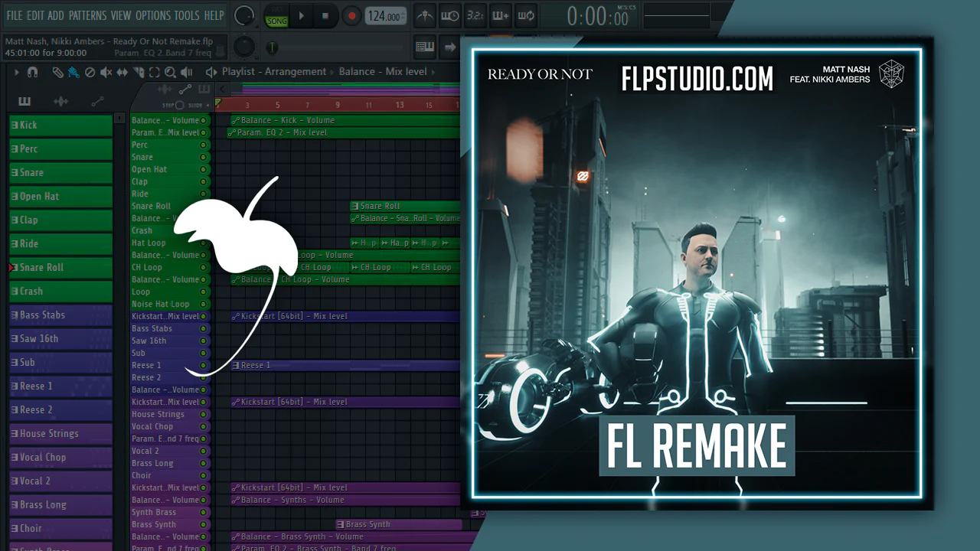This screenshot has width=980, height=551.
Task: Mute the Open Hat playlist track
Action: tap(204, 169)
